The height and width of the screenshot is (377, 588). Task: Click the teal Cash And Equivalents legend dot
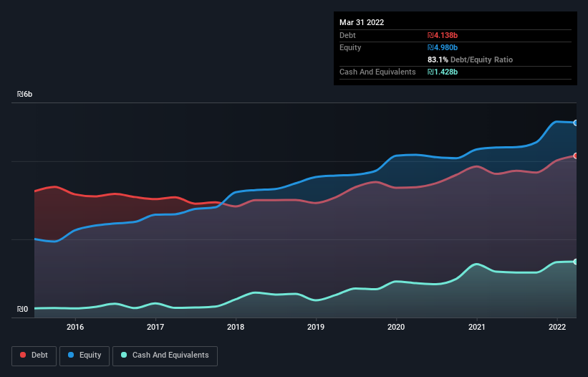pyautogui.click(x=124, y=355)
